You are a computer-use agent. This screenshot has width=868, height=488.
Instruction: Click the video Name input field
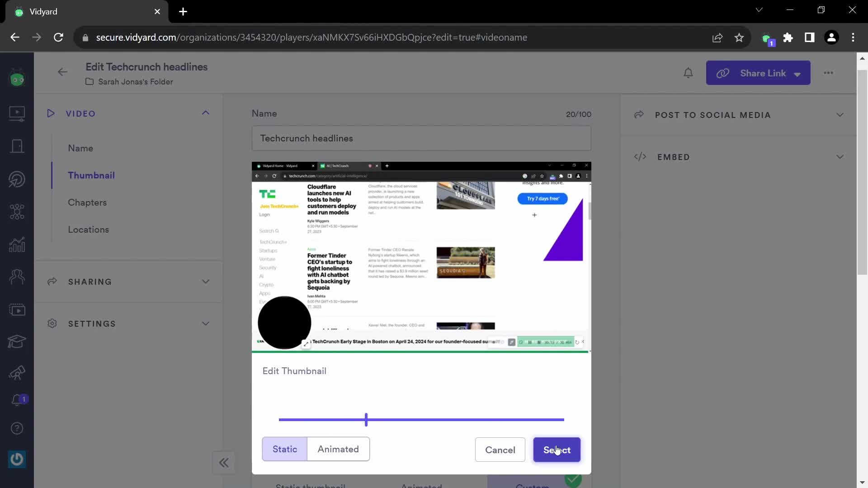pos(421,138)
